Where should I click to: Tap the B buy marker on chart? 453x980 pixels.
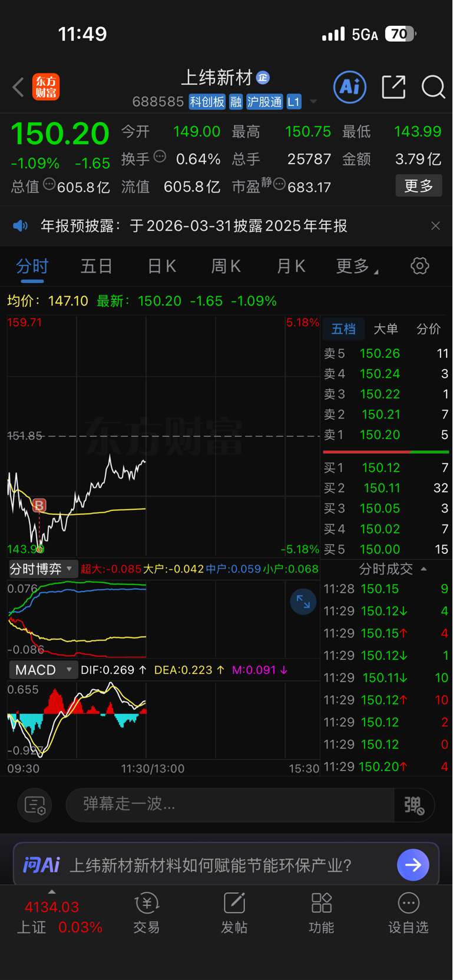39,505
